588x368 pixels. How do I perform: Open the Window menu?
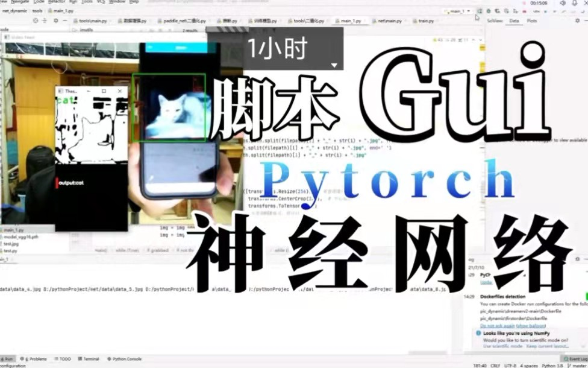(x=117, y=2)
